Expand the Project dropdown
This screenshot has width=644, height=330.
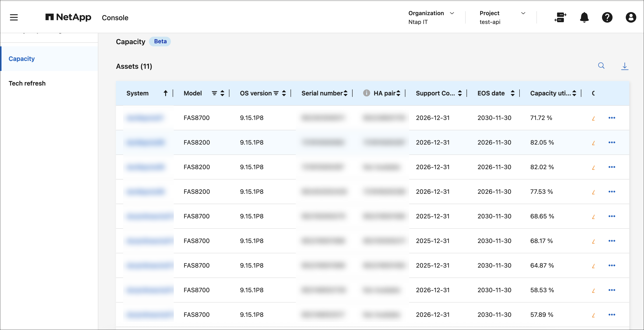pyautogui.click(x=523, y=13)
